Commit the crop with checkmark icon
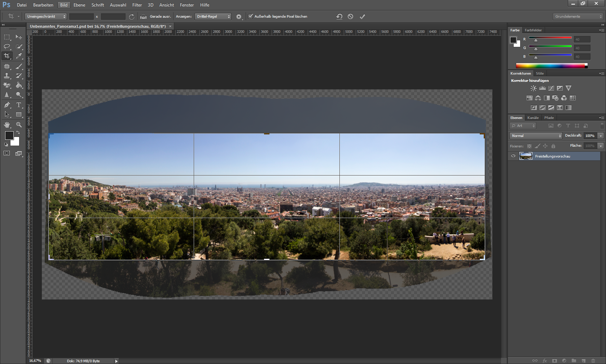This screenshot has height=364, width=606. (362, 17)
